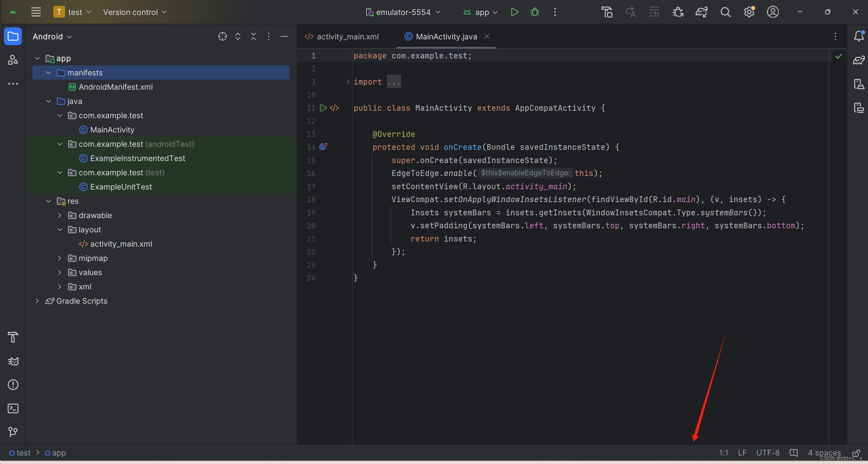Open Logcat tool window
868x464 pixels.
coord(13,361)
